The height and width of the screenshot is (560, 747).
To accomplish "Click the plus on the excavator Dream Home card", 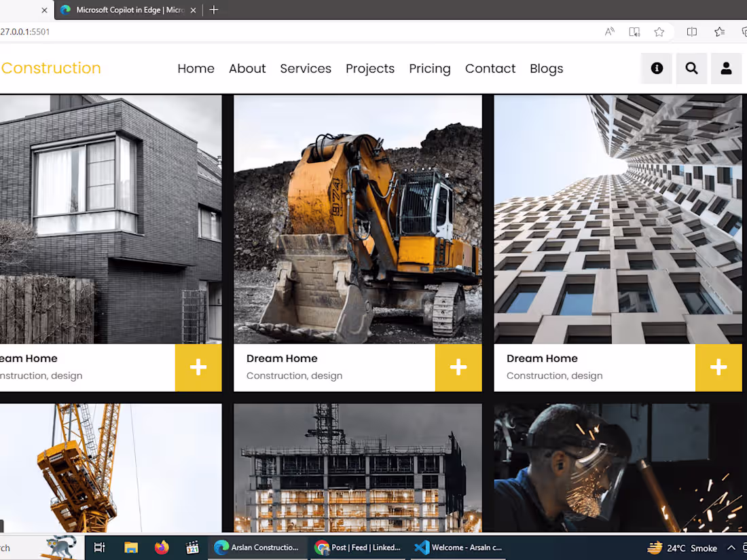I will tap(458, 367).
